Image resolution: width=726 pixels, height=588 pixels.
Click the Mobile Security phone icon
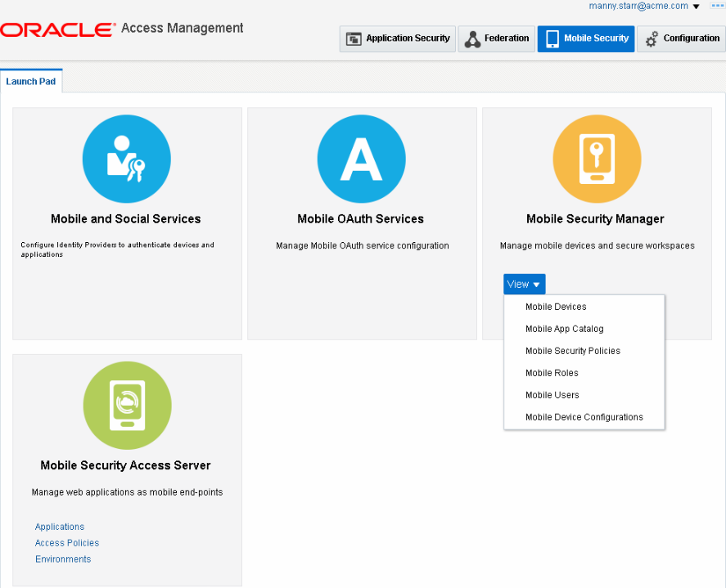(552, 39)
